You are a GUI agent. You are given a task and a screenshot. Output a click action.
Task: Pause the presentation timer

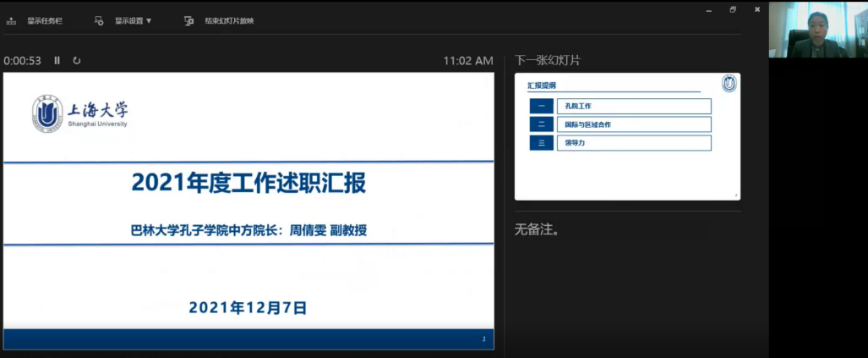pyautogui.click(x=57, y=60)
